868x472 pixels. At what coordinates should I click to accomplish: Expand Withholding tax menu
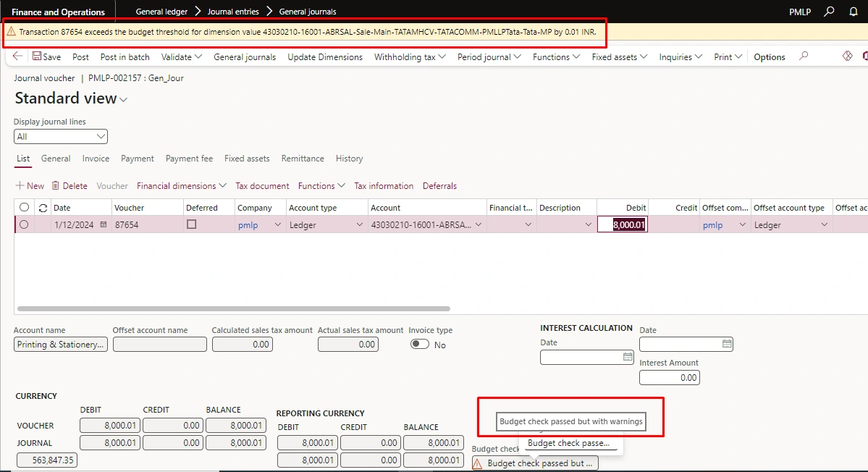tap(410, 56)
